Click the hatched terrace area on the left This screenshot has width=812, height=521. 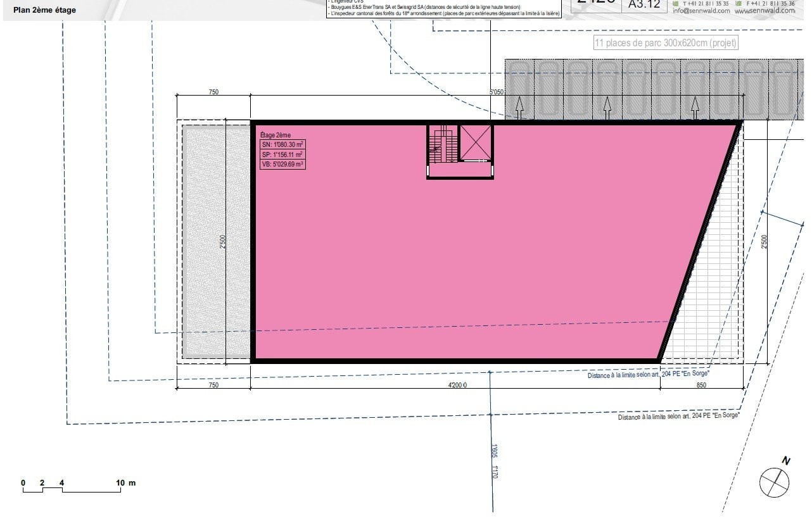215,242
